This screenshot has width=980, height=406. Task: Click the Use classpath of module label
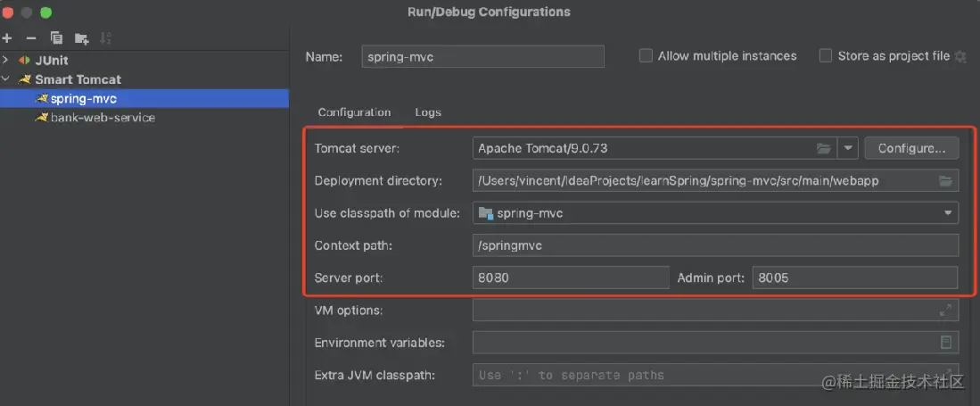pos(387,213)
